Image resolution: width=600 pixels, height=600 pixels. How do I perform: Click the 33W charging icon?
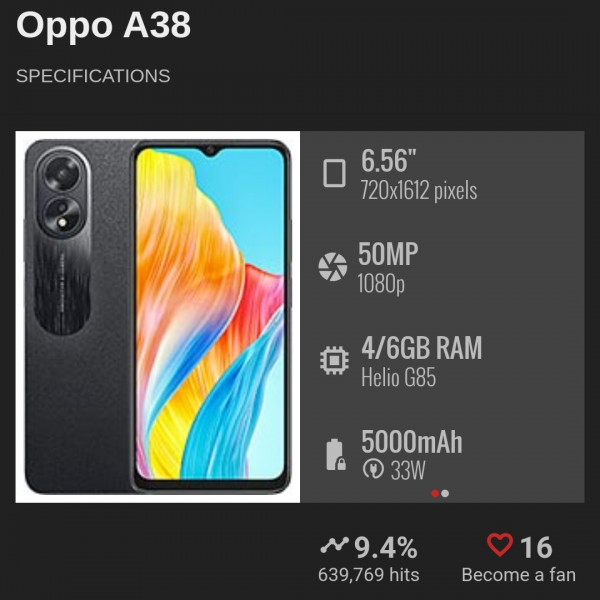point(372,471)
